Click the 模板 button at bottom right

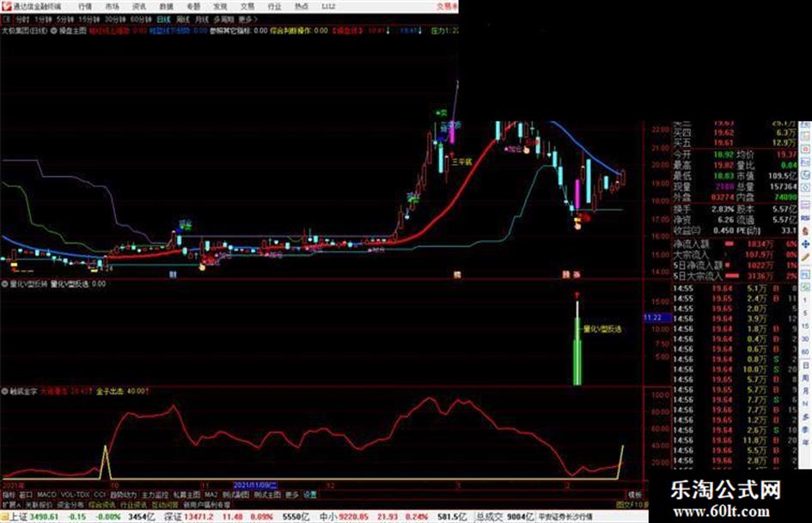coord(634,495)
